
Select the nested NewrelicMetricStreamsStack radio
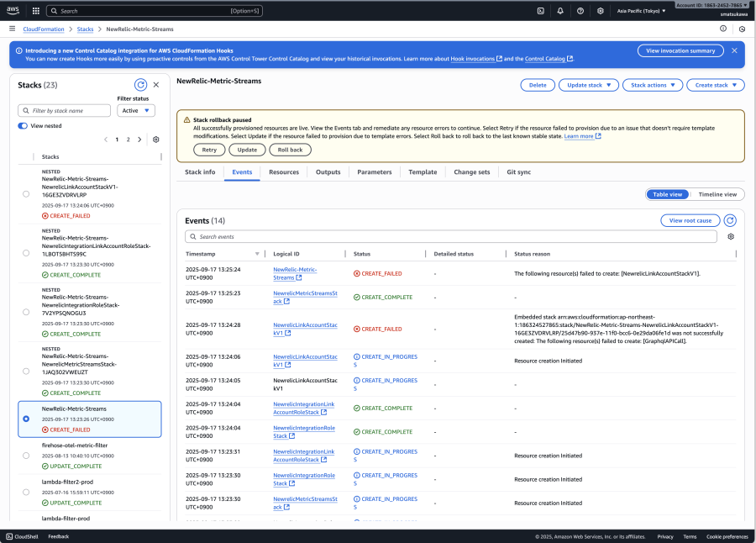[x=26, y=372]
